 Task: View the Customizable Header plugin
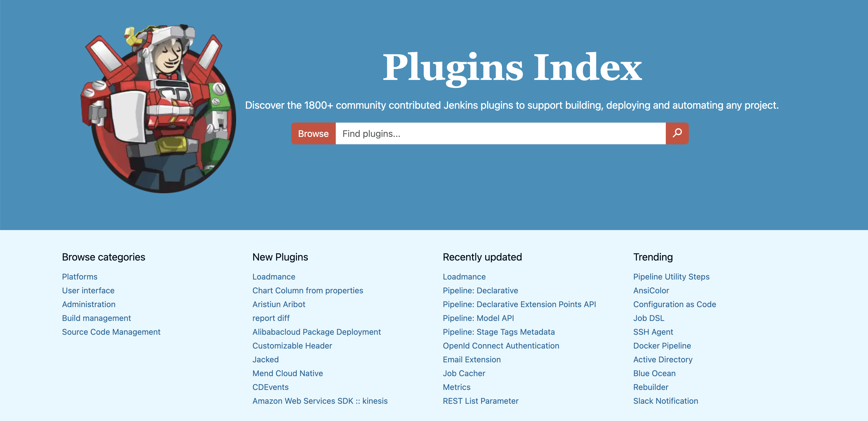pyautogui.click(x=292, y=346)
